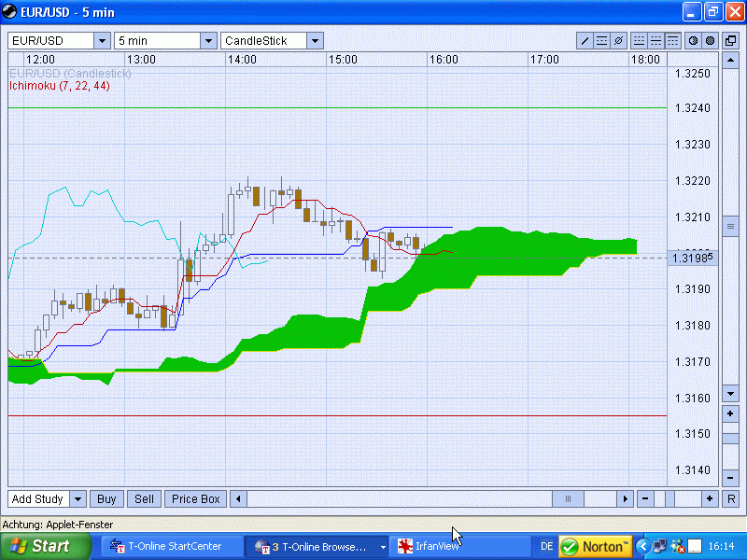Expand the 5 min timeframe dropdown
The image size is (747, 560).
(x=207, y=41)
